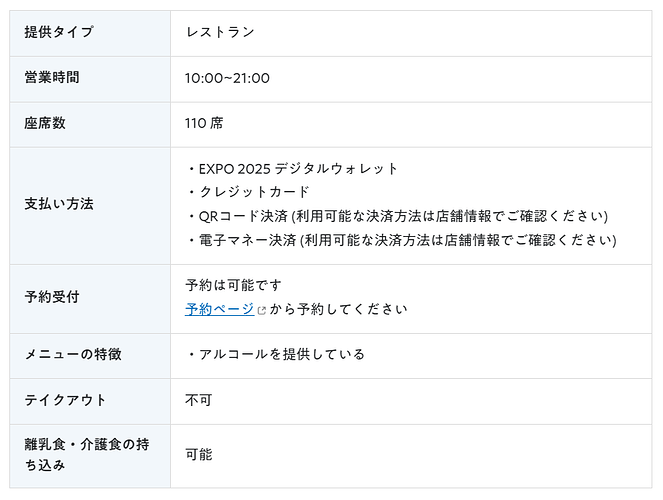Click the external link icon beside 予約ページ
The image size is (663, 500).
pyautogui.click(x=262, y=310)
